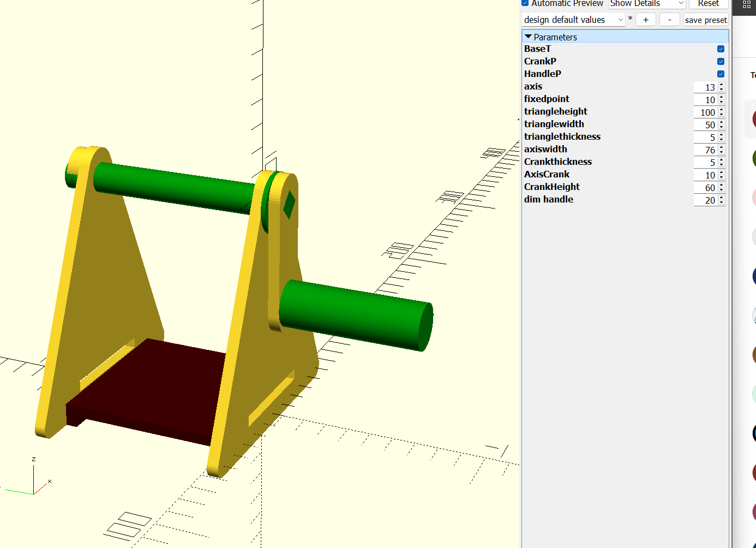Image resolution: width=756 pixels, height=548 pixels.
Task: Increase the triangleheight value with up arrow
Action: click(722, 110)
